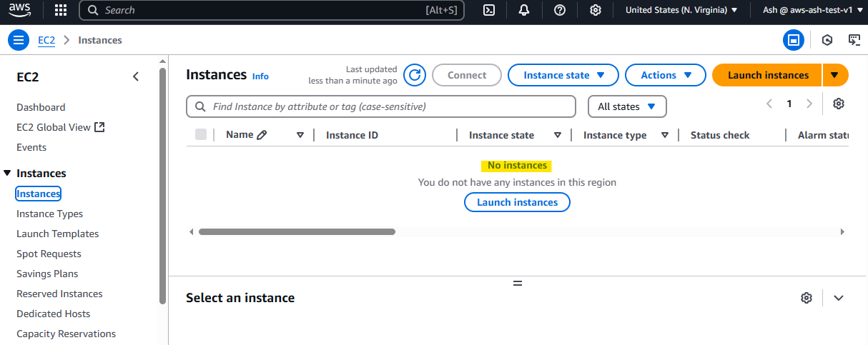Viewport: 868px width, 345px height.
Task: Open Events in sidebar
Action: [31, 147]
